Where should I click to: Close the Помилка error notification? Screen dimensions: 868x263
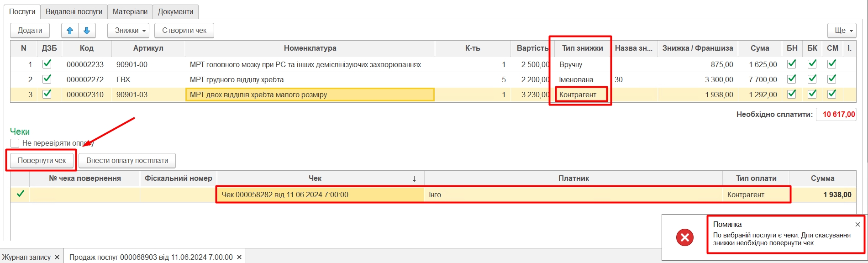(857, 224)
